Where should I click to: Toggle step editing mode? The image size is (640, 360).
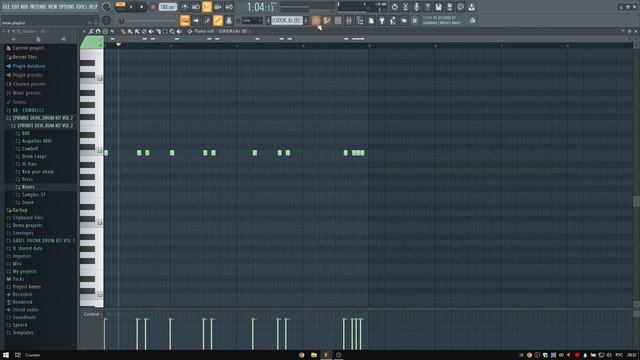click(x=207, y=20)
